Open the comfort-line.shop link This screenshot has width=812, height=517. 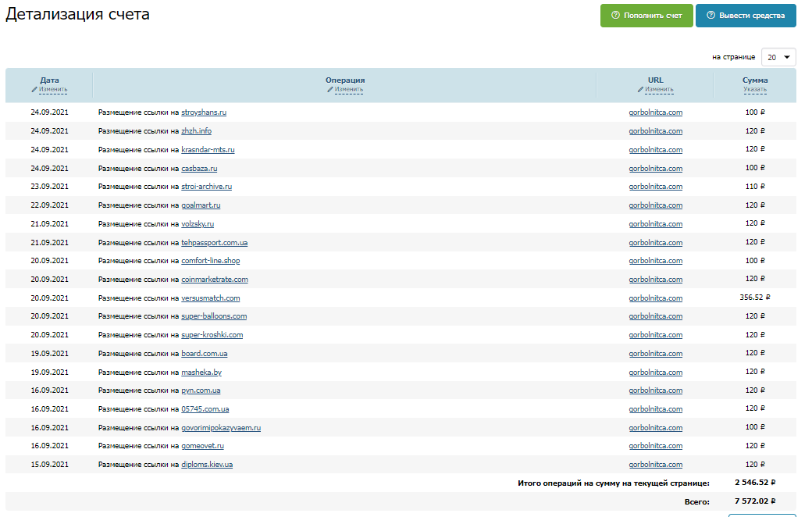[x=210, y=261]
